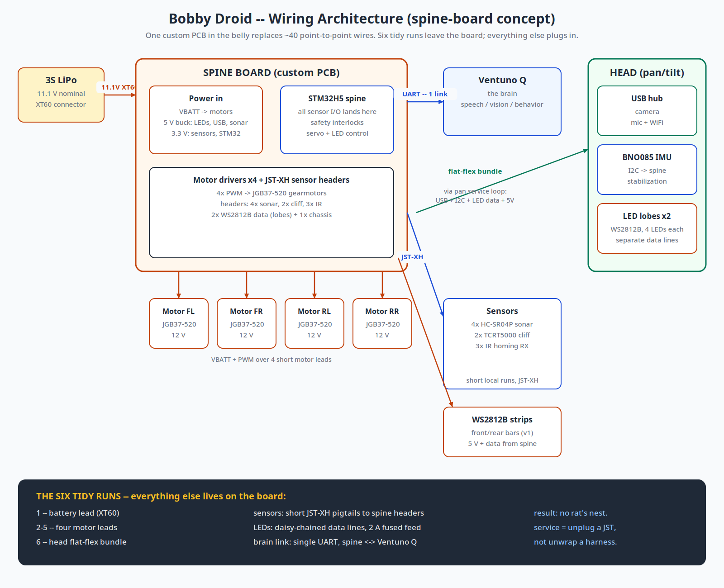Click the 'Ventuno Q' brain box

[x=502, y=102]
